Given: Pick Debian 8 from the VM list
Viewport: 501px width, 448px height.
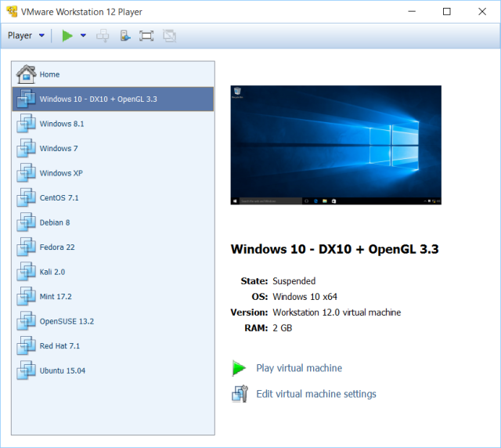Looking at the screenshot, I should pos(55,222).
